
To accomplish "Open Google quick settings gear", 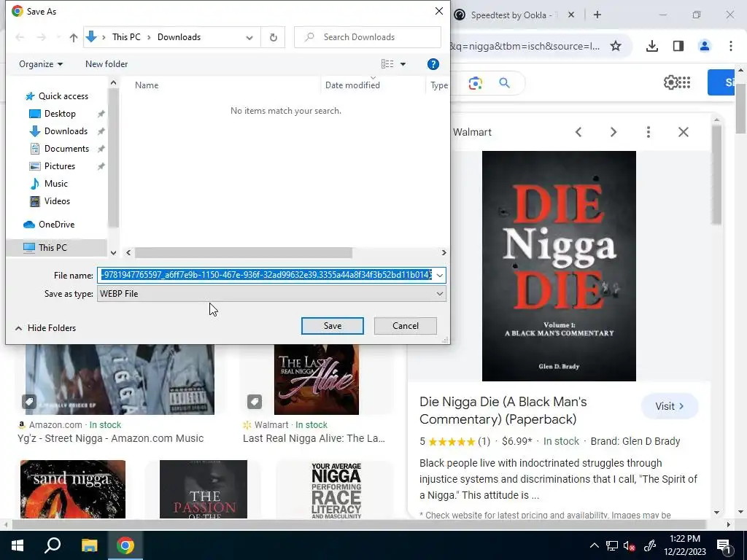I will coord(670,82).
